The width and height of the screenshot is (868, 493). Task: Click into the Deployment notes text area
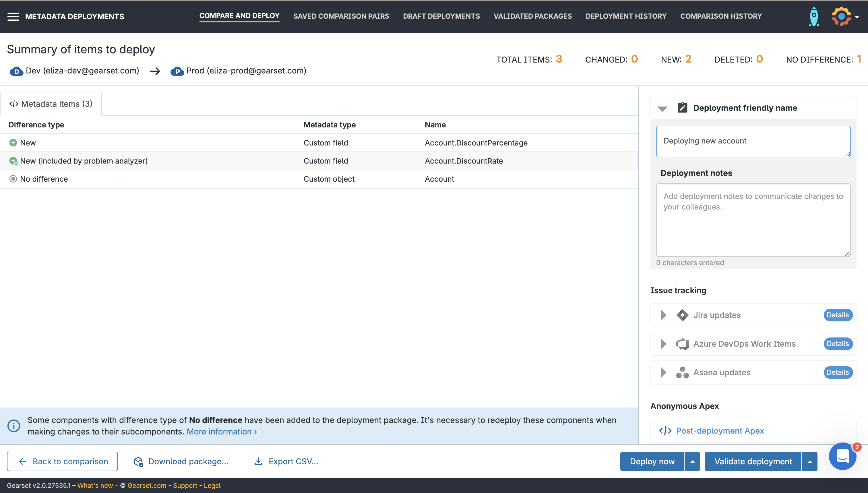[x=753, y=220]
